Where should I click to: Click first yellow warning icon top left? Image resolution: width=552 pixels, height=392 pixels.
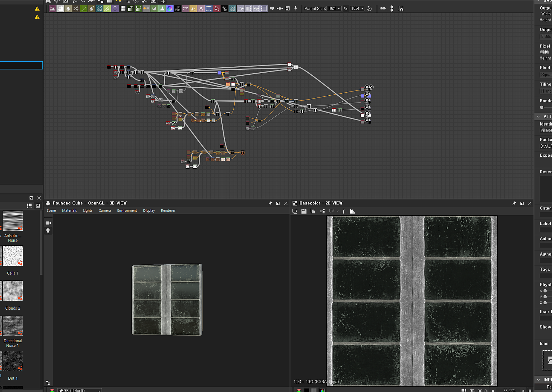coord(37,9)
